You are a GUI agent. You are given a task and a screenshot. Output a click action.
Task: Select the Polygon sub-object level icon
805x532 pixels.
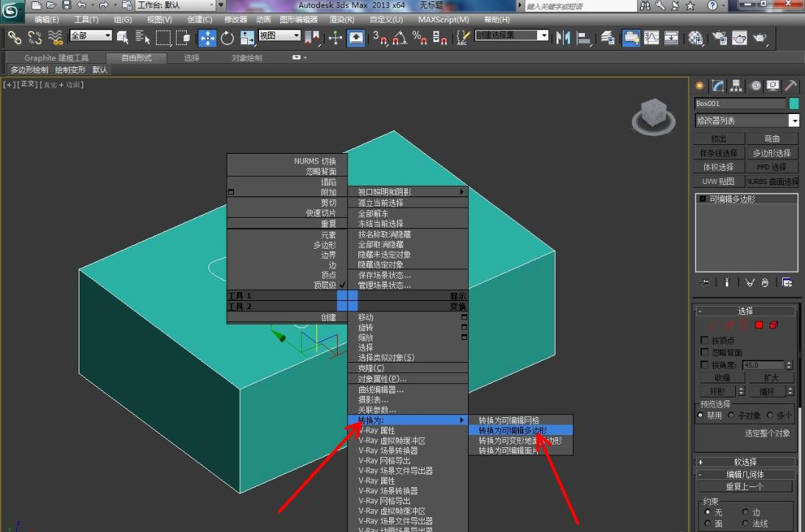point(759,324)
